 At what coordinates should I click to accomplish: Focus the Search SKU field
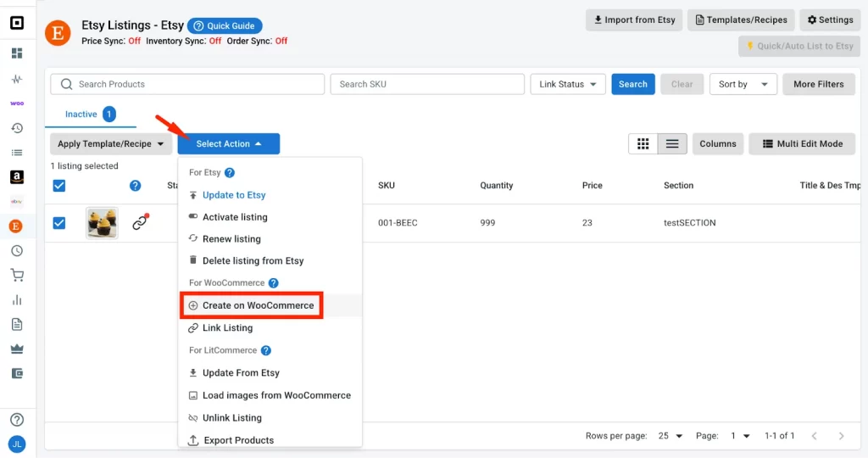[427, 84]
